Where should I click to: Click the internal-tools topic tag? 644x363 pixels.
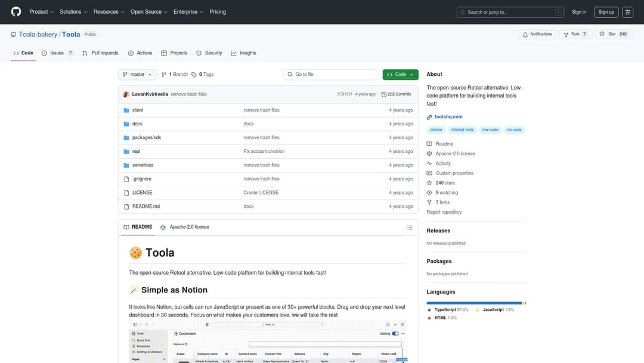point(462,130)
